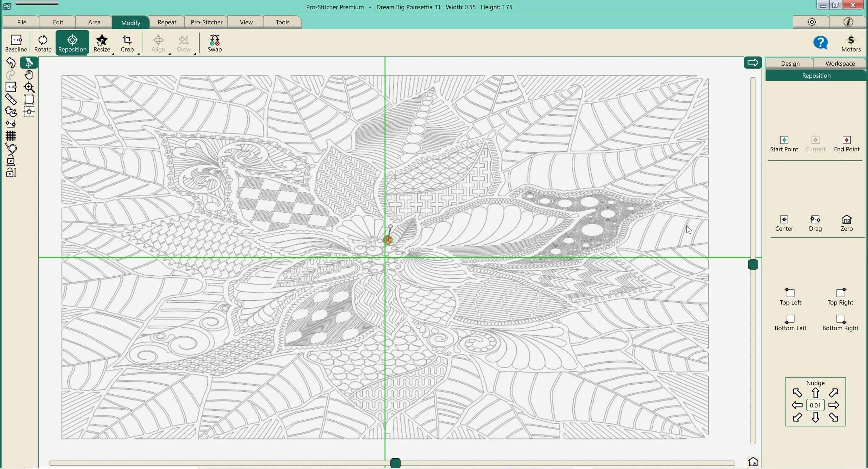The image size is (868, 469).
Task: Activate the zoom magnifier tool
Action: tap(29, 87)
